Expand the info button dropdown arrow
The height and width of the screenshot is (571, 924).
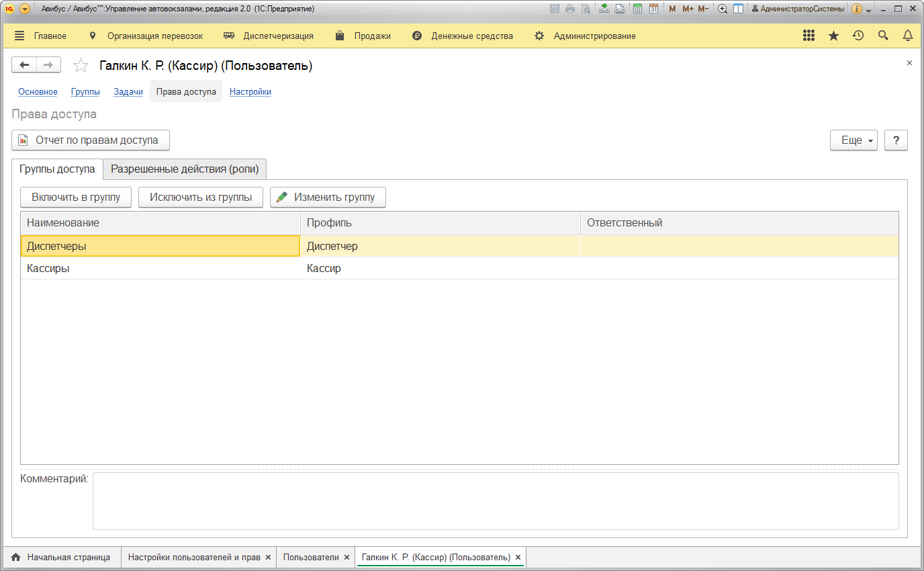click(869, 10)
